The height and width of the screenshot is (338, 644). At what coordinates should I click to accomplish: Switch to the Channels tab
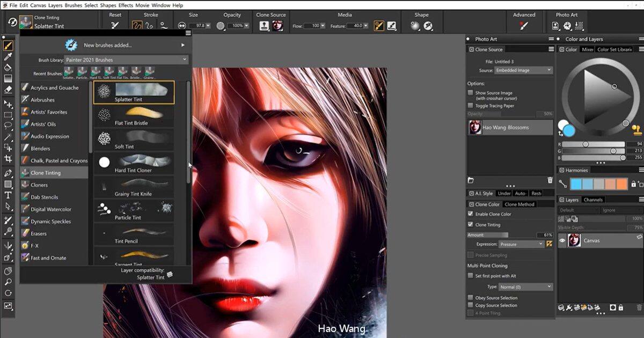593,200
